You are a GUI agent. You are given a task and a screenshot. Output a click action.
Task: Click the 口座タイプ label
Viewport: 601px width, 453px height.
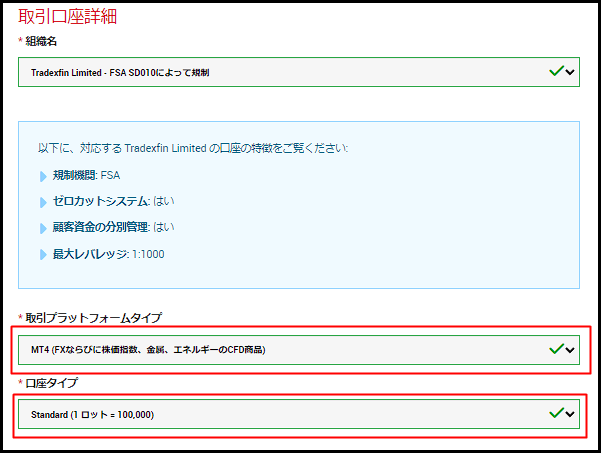pyautogui.click(x=52, y=383)
